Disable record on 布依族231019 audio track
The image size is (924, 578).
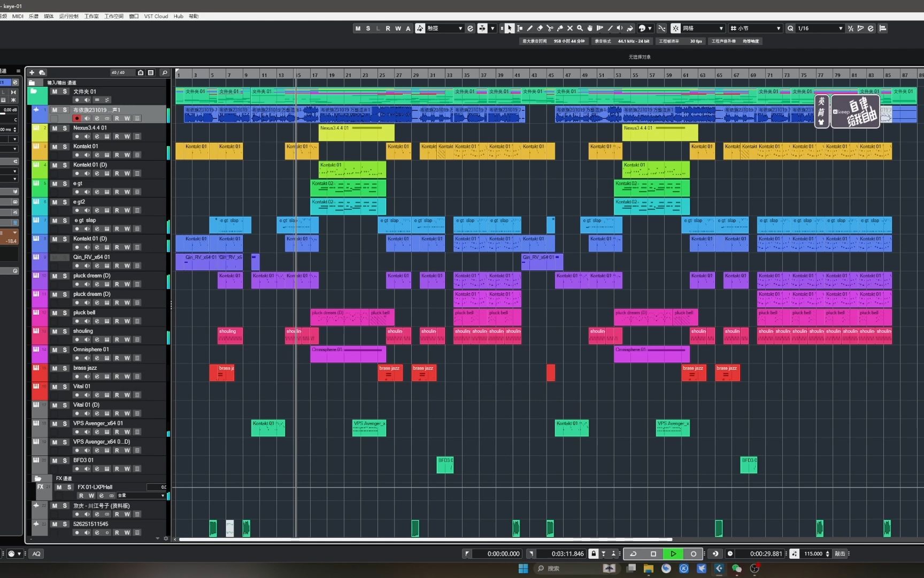[x=77, y=118]
